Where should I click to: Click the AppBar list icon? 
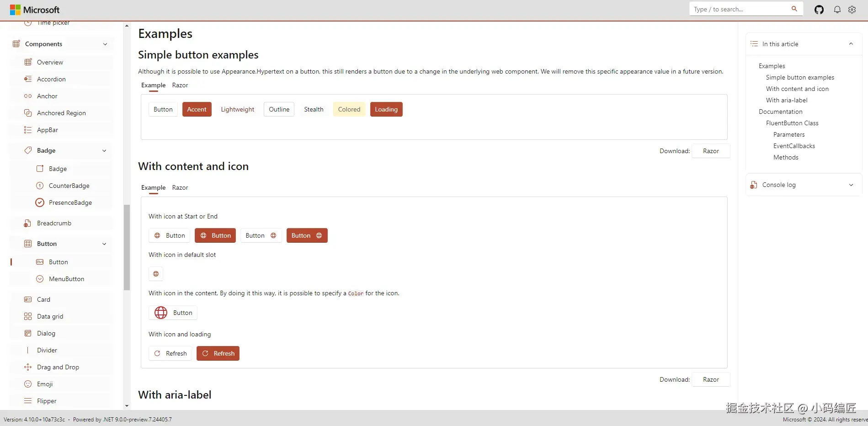tap(28, 130)
